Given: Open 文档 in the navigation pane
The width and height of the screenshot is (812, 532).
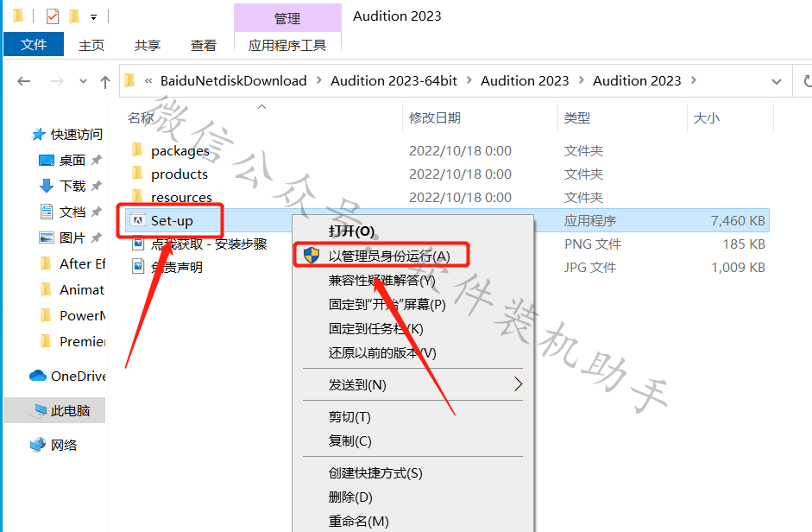Looking at the screenshot, I should coord(72,212).
